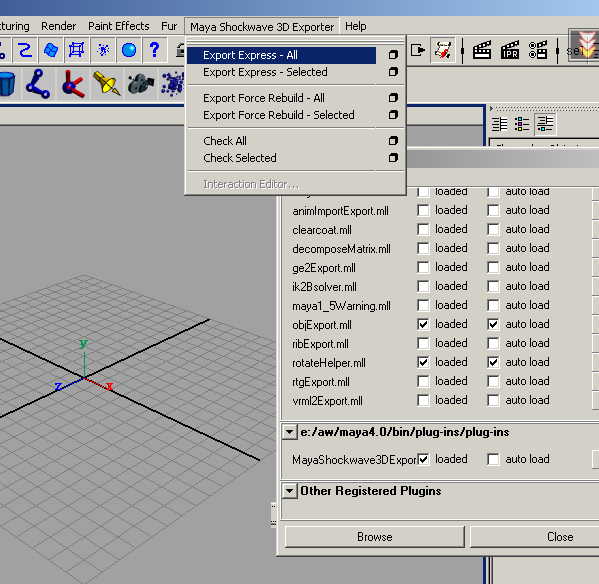Close the Maya Shockwave 3D Exporter menu

262,27
